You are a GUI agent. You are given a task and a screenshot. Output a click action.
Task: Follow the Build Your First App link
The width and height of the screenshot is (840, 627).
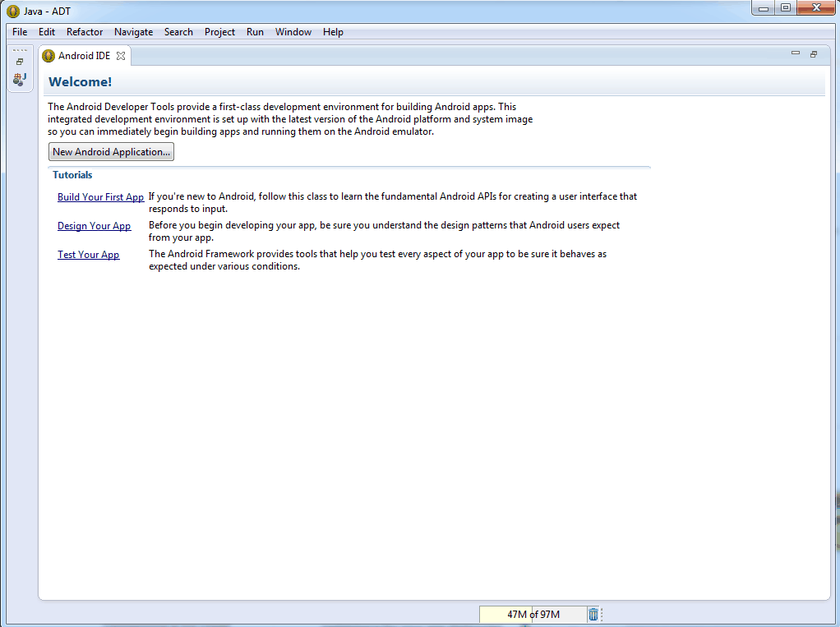[x=100, y=197]
